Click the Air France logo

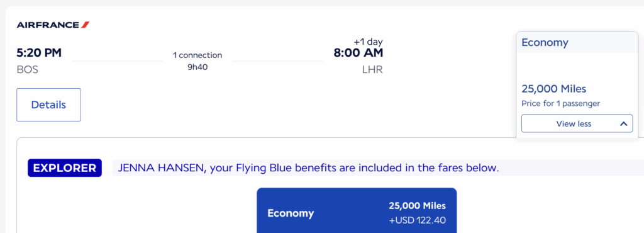(x=53, y=25)
